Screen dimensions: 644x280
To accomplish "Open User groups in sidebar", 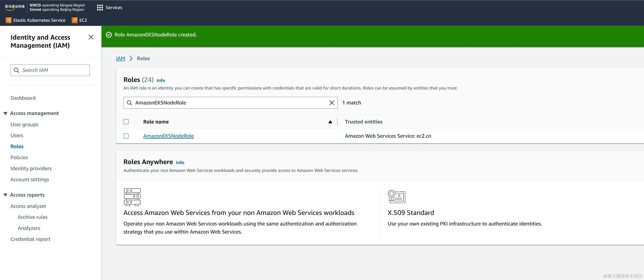I will point(24,124).
